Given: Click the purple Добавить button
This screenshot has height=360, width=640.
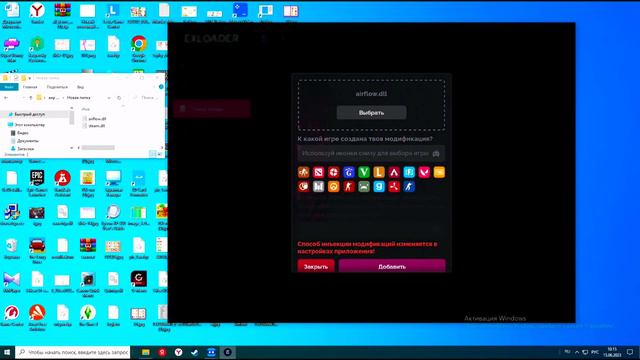Looking at the screenshot, I should (392, 266).
